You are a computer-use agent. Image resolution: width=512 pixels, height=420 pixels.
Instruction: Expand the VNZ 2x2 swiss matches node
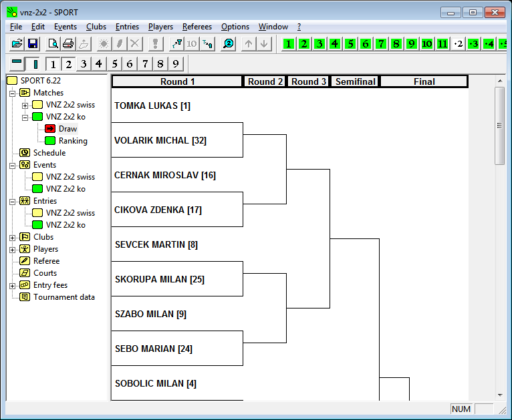(x=25, y=105)
